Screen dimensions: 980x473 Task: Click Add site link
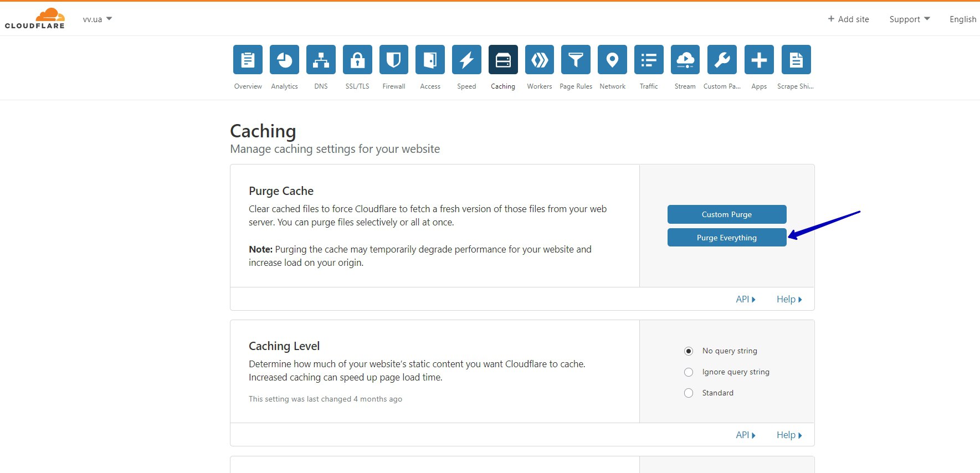pyautogui.click(x=848, y=19)
